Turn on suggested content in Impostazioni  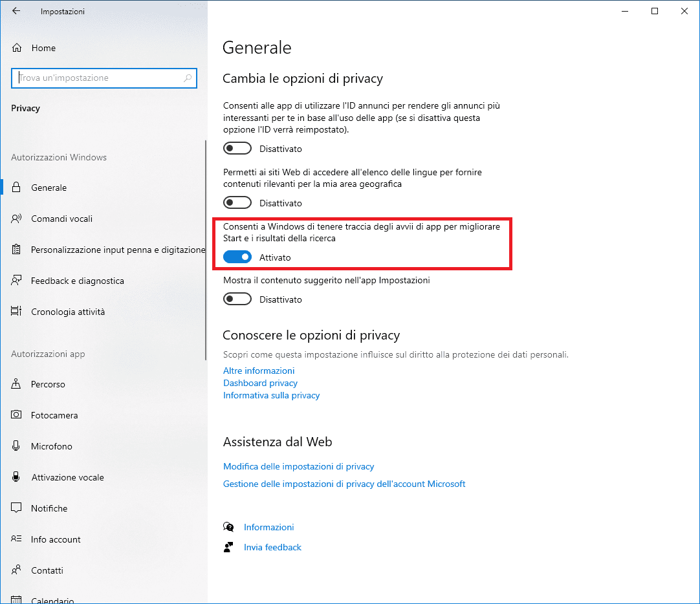pyautogui.click(x=237, y=299)
